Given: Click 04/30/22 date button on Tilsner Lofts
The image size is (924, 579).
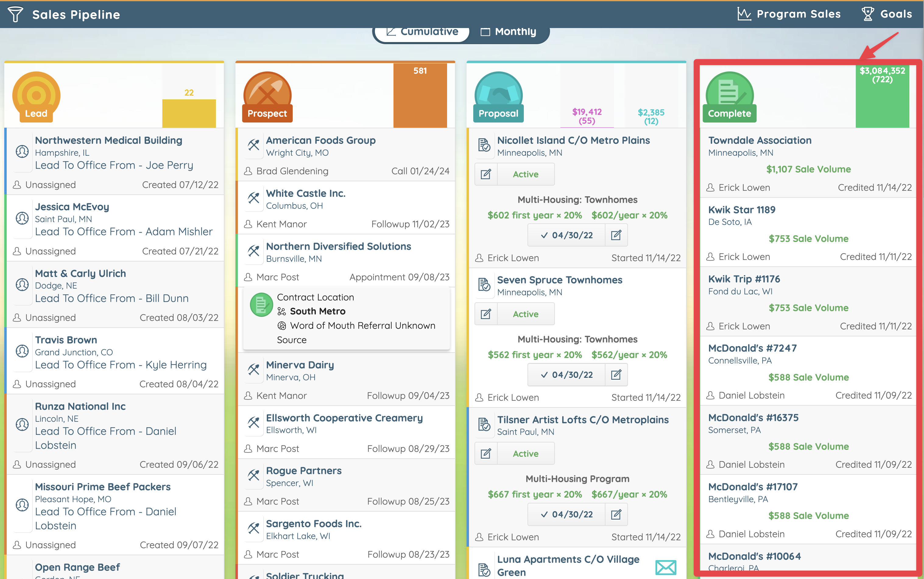Looking at the screenshot, I should coord(567,514).
